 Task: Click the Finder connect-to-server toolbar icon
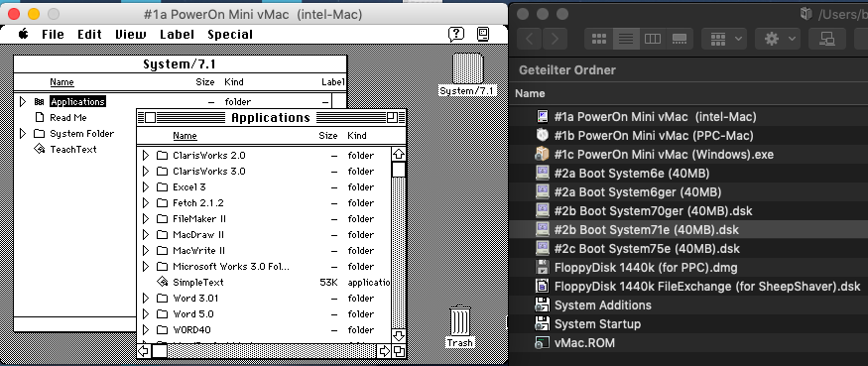tap(827, 39)
